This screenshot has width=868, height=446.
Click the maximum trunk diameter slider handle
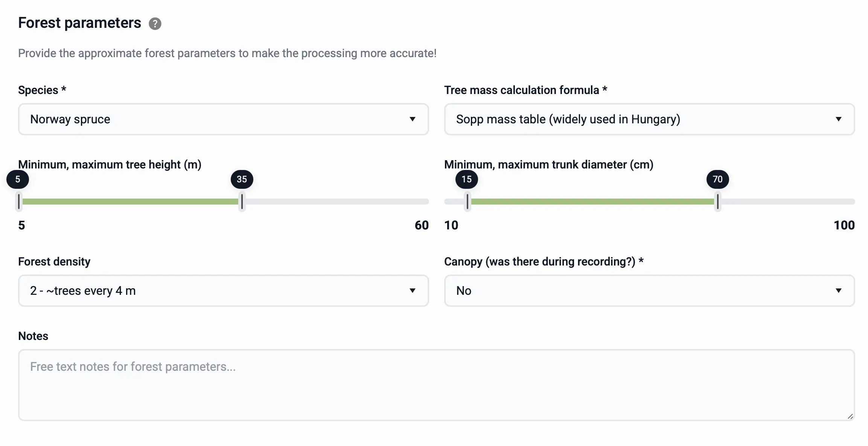(718, 202)
